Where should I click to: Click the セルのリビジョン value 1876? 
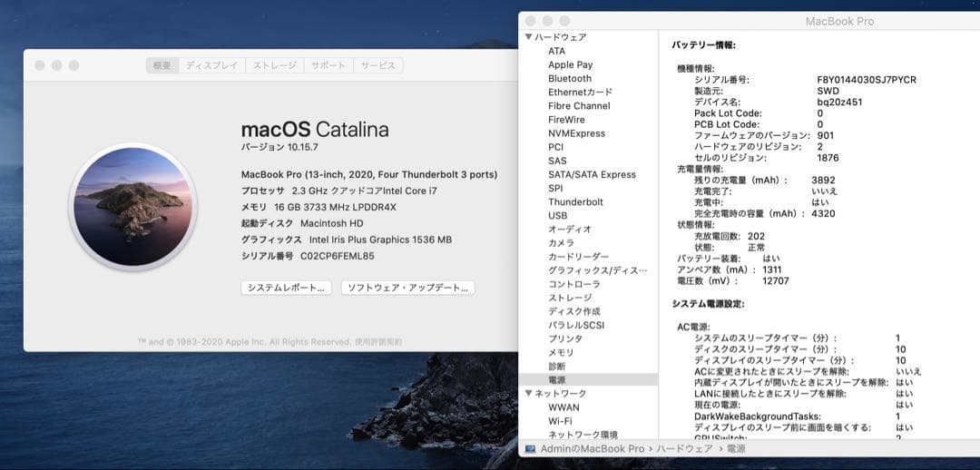click(x=828, y=158)
